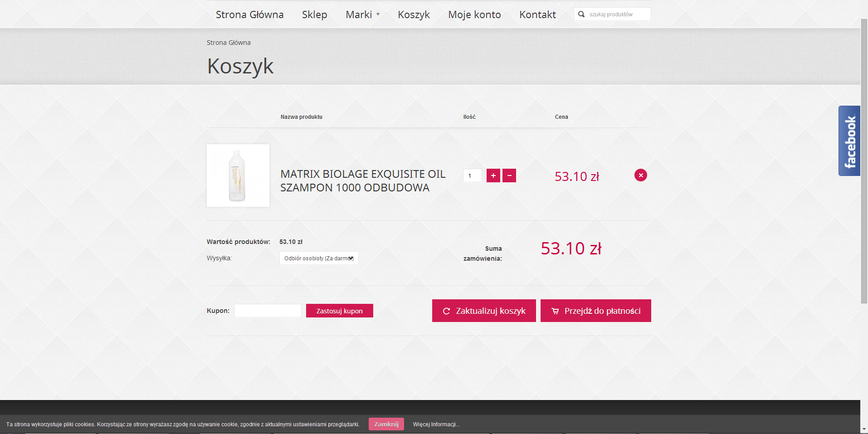The width and height of the screenshot is (868, 434).
Task: Click the Wartość produktów value 53.10 zł
Action: (x=291, y=242)
